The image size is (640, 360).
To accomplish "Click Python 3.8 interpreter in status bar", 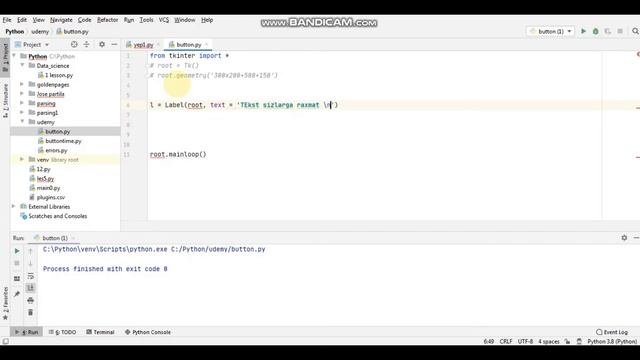I will point(612,342).
